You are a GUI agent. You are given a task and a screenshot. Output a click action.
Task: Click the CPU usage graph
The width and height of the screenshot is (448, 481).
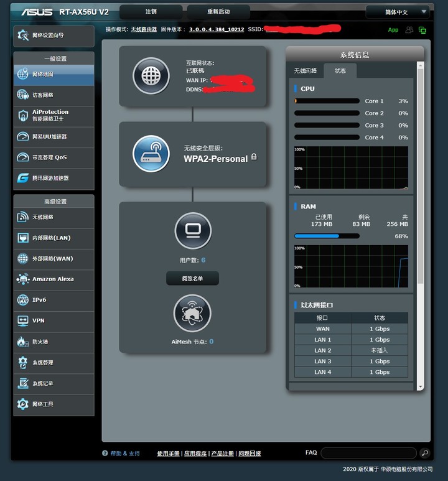click(x=351, y=167)
